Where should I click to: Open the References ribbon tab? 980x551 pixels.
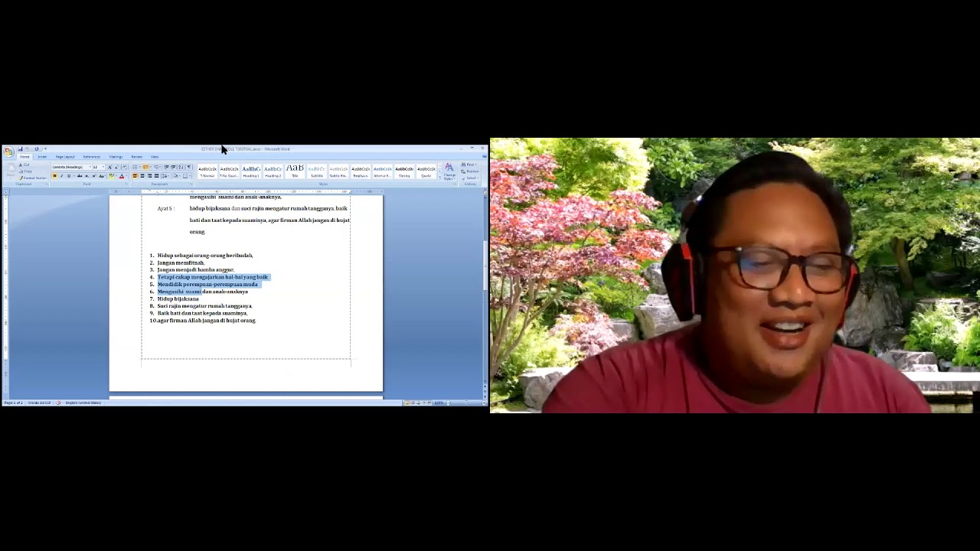pos(92,157)
